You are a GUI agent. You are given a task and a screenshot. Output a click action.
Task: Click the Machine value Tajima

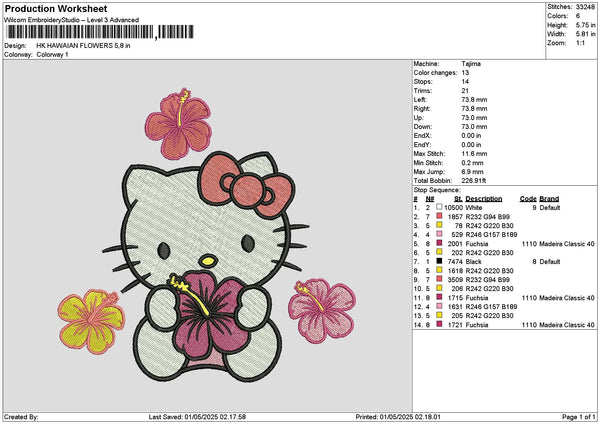471,64
